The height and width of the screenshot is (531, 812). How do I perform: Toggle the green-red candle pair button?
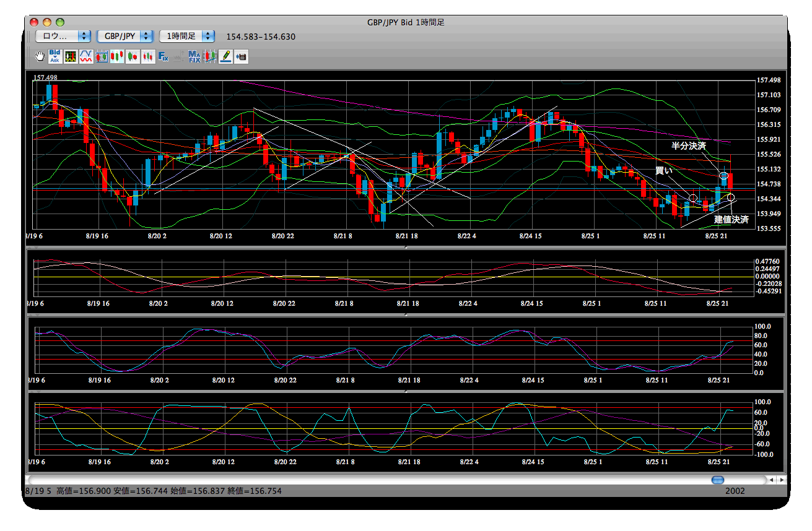(x=133, y=56)
